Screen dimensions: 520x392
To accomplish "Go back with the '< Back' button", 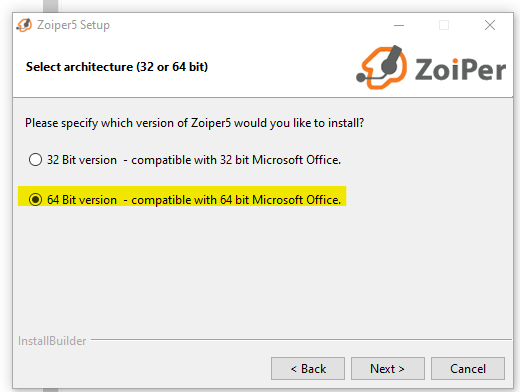I will tap(308, 369).
